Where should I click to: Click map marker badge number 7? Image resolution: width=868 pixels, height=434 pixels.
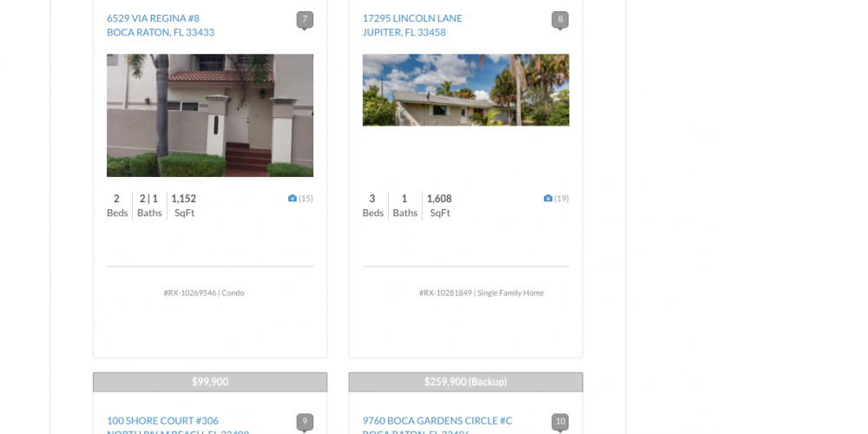point(305,19)
